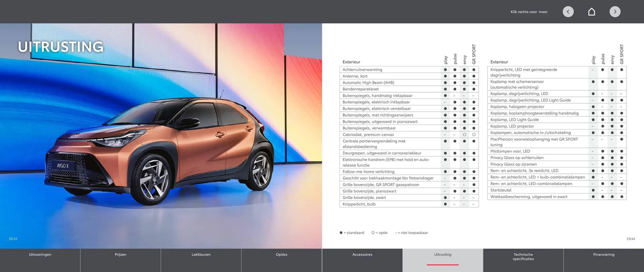Open the Uitvoeringen tab
Image resolution: width=644 pixels, height=272 pixels.
tap(40, 260)
